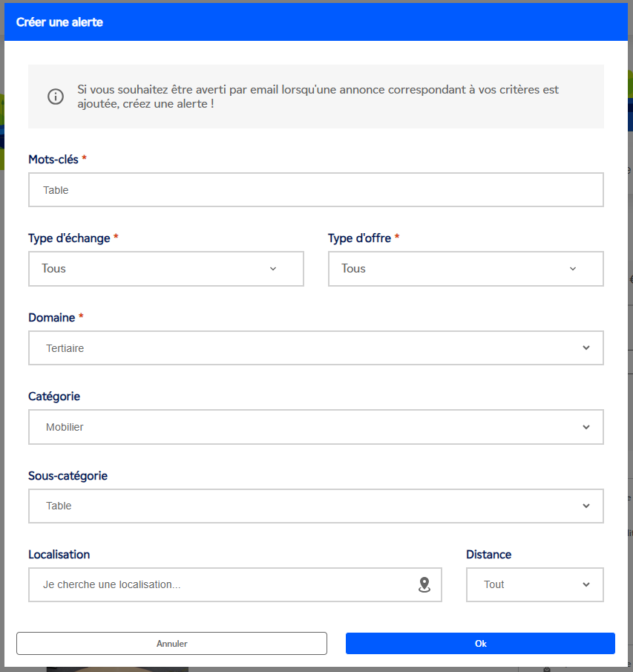Click the Localisation search input field
633x672 pixels.
tap(223, 585)
